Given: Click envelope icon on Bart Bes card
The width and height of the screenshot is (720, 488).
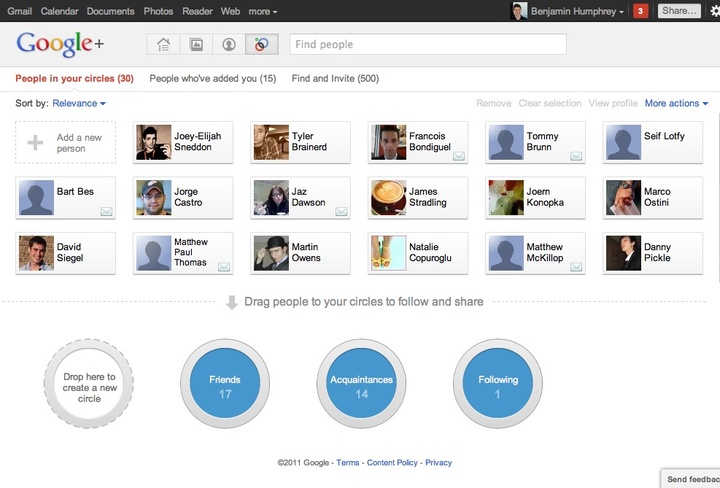Looking at the screenshot, I should tap(106, 212).
